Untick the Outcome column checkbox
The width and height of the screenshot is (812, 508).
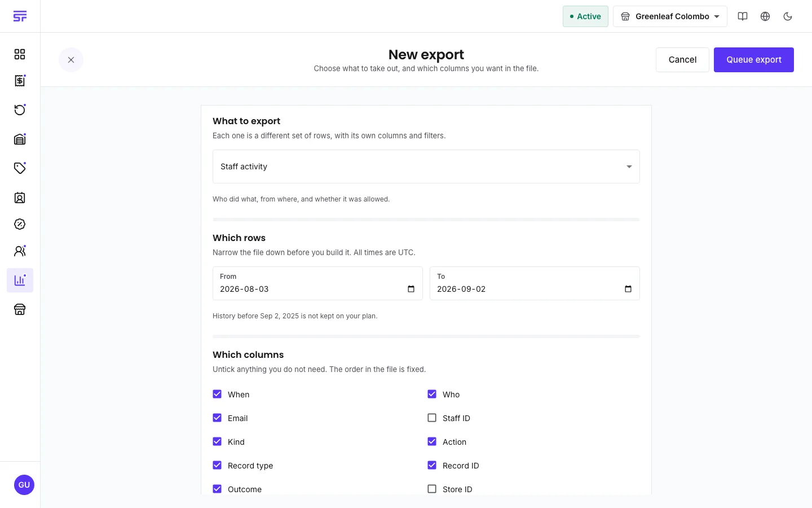coord(217,489)
